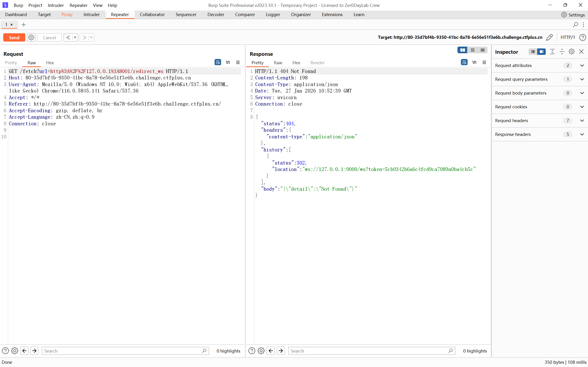Switch Request view to Pretty
The image size is (588, 367).
(x=11, y=63)
